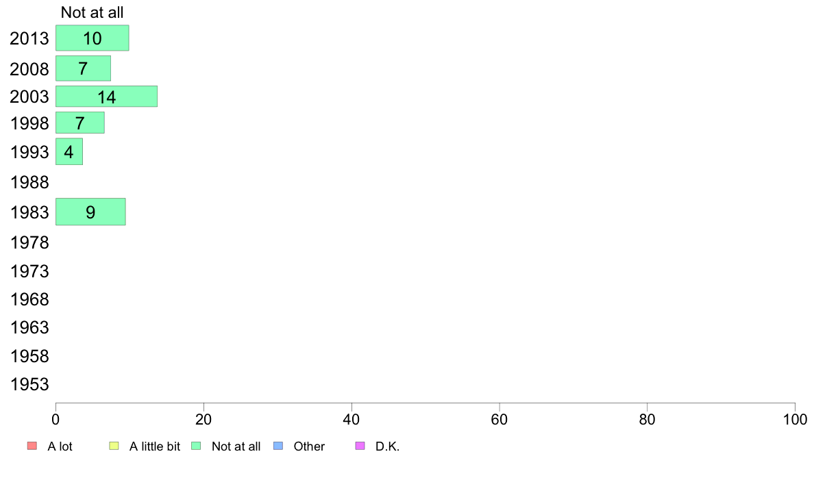Click the magenta D.K. legend swatch

click(360, 446)
